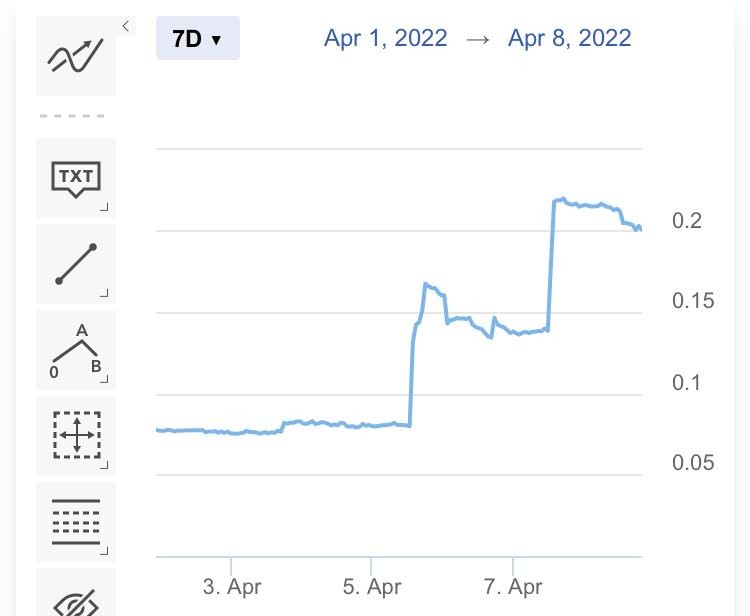
Task: Expand the zoom tool submenu corner arrow
Action: point(104,464)
